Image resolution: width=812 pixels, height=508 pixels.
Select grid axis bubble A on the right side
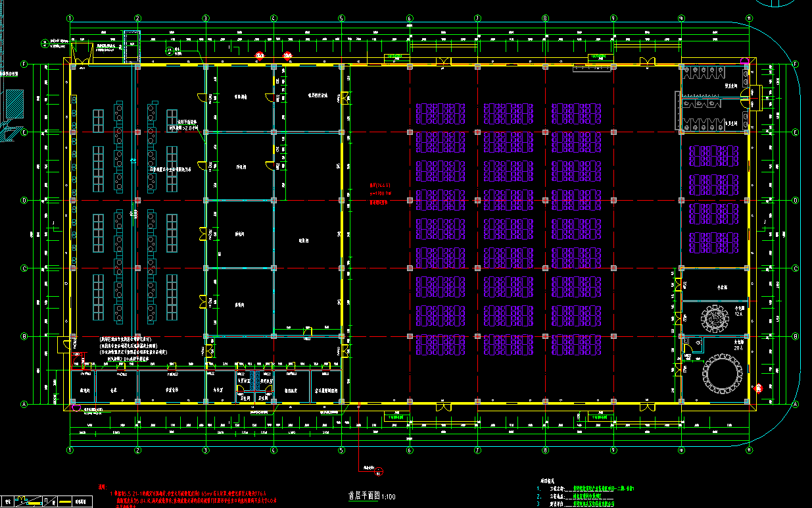(796, 404)
